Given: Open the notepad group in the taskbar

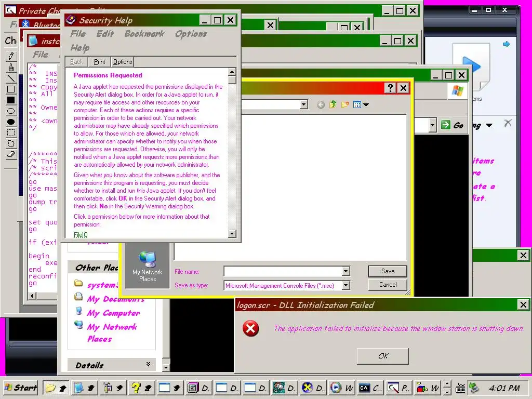Looking at the screenshot, I should 84,388.
